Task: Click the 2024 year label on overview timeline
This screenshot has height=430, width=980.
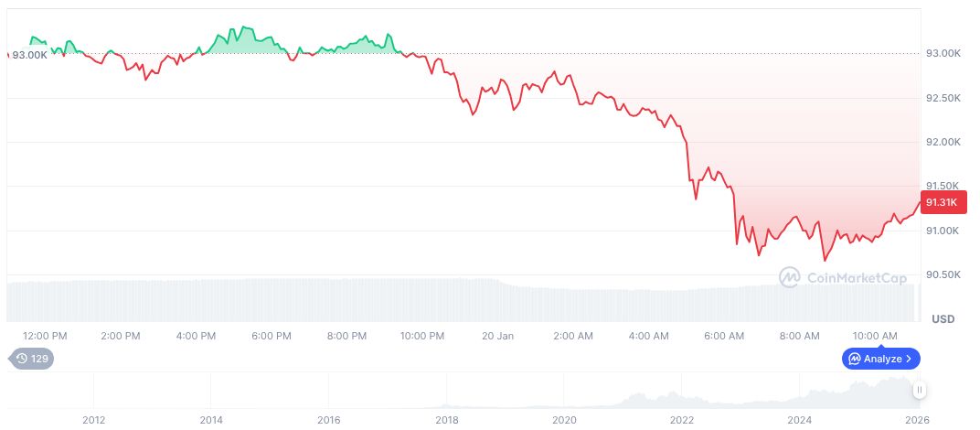Action: pyautogui.click(x=800, y=420)
